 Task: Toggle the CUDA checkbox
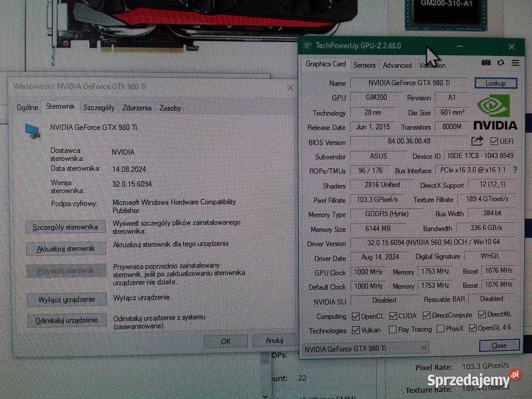(x=393, y=316)
